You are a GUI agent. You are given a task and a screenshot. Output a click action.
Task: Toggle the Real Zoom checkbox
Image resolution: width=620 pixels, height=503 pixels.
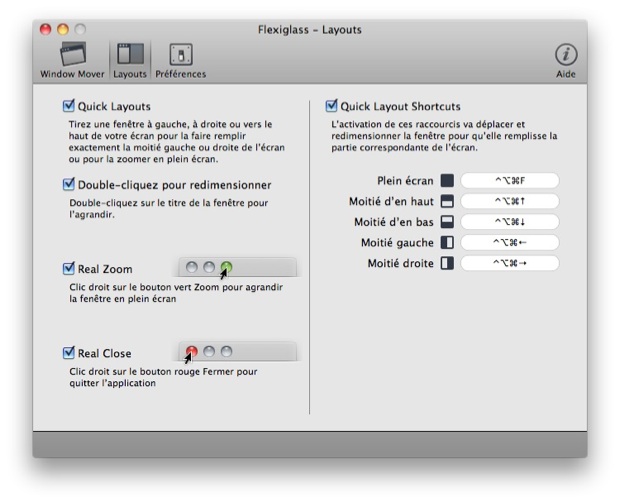coord(69,269)
